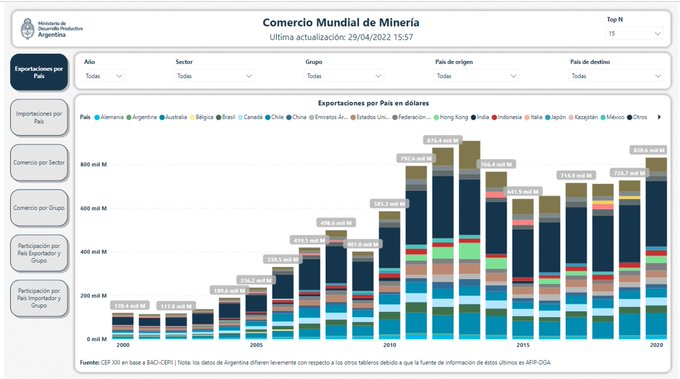The height and width of the screenshot is (379, 680).
Task: Click the 2000 stacked bar
Action: click(x=123, y=326)
